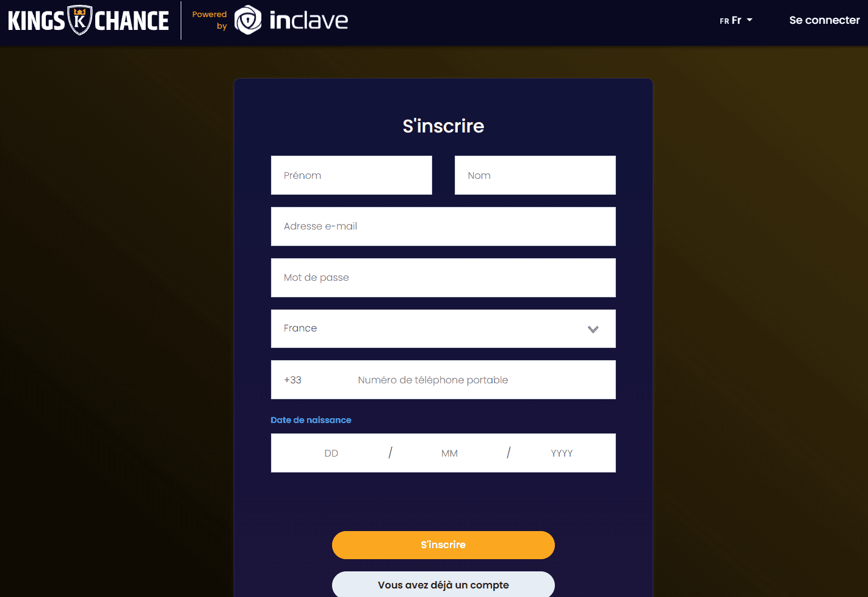The width and height of the screenshot is (868, 597).
Task: Click the Kings Chance crown shield emblem
Action: [x=79, y=20]
